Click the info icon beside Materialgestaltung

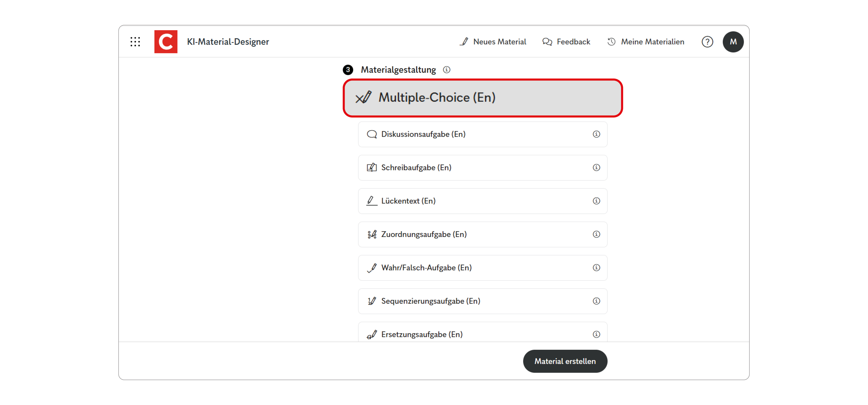(446, 70)
